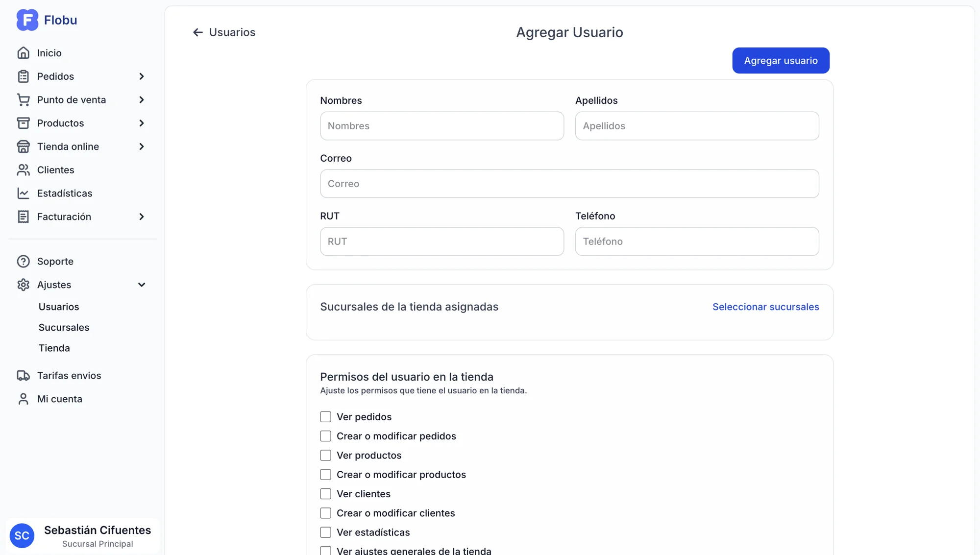Open Mi cuenta person icon
Viewport: 980px width, 555px height.
pyautogui.click(x=23, y=399)
